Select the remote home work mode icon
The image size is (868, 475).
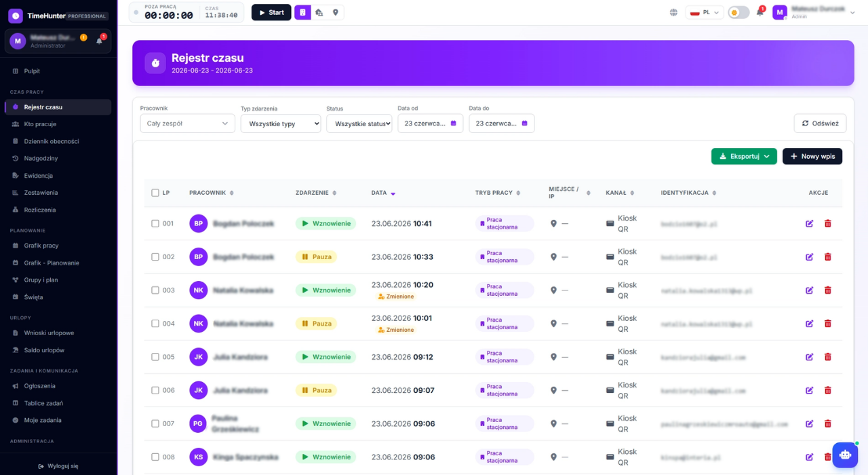click(319, 12)
